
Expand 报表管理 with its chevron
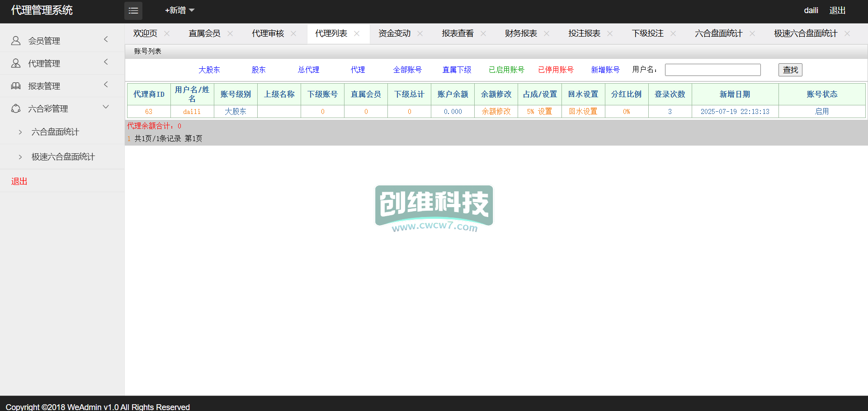106,85
